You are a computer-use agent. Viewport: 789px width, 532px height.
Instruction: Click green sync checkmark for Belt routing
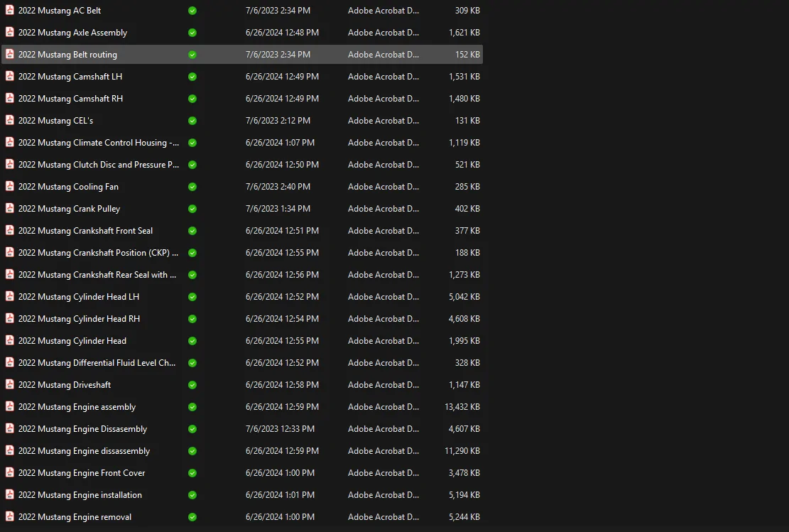(192, 55)
